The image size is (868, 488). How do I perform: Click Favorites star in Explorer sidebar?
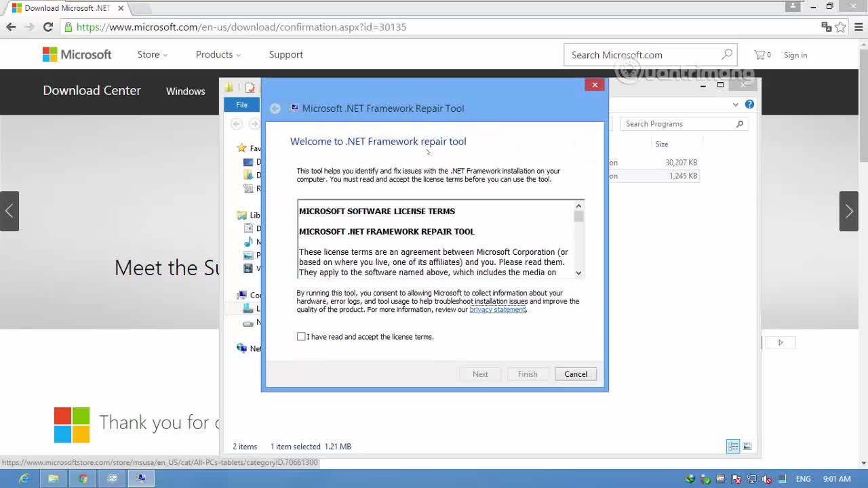click(241, 148)
